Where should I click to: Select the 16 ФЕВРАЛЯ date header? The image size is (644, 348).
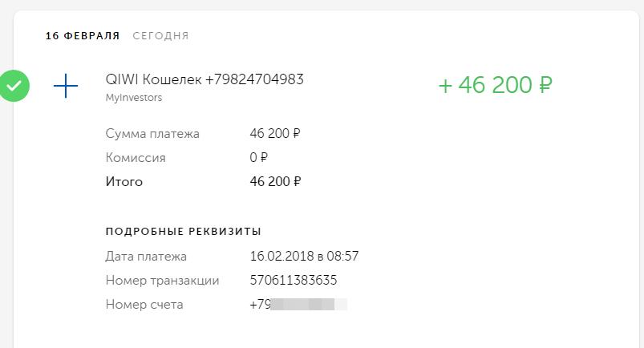(x=83, y=36)
